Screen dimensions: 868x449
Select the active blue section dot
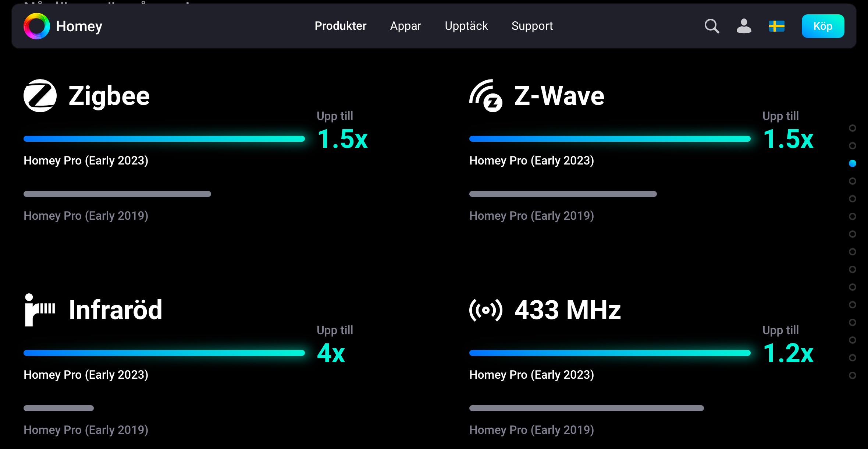click(852, 163)
